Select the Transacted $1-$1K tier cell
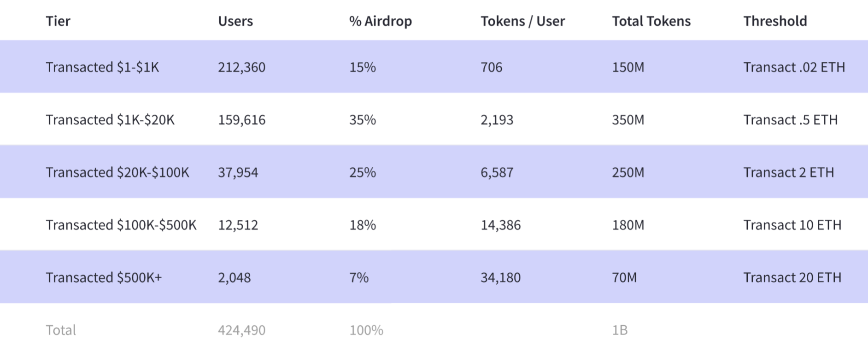The image size is (868, 352). point(102,67)
